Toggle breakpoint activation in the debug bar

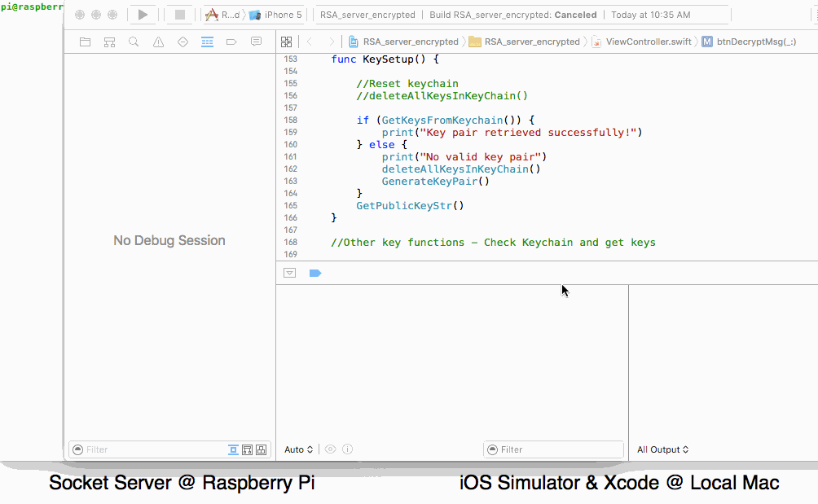click(x=315, y=273)
